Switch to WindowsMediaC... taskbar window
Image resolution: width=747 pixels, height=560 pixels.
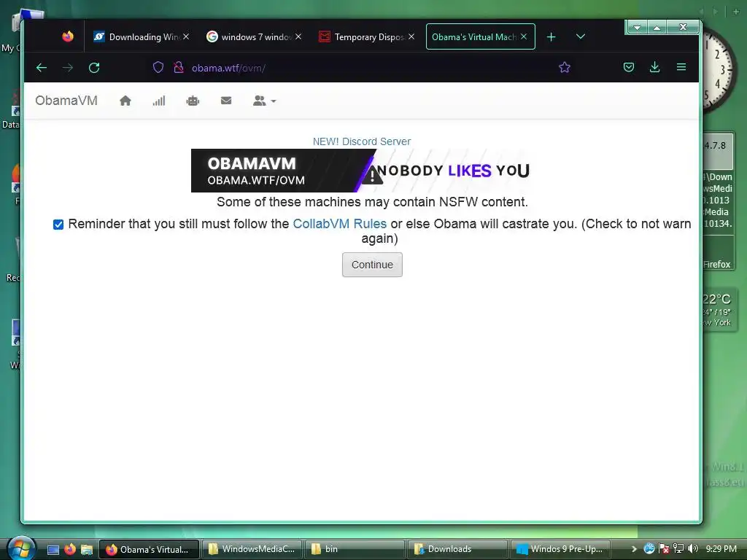252,549
